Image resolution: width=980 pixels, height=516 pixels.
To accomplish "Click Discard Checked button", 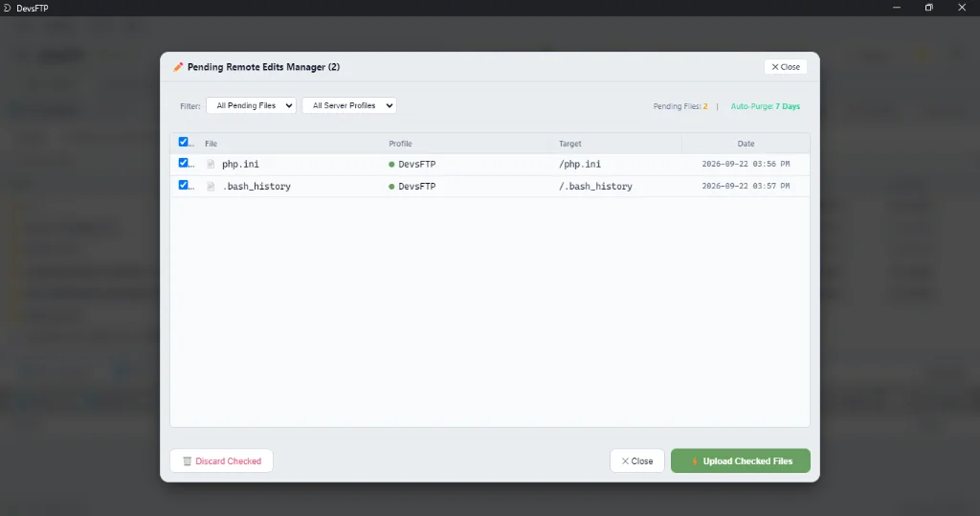I will 221,461.
